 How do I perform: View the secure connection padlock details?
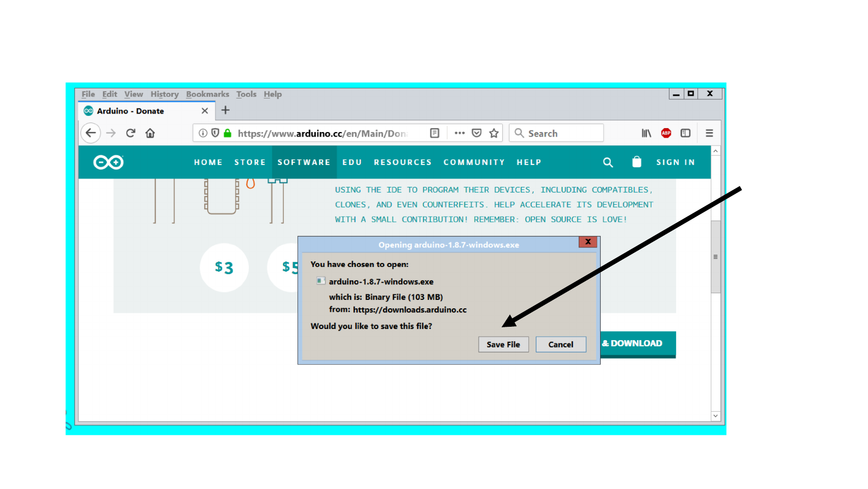click(x=228, y=133)
